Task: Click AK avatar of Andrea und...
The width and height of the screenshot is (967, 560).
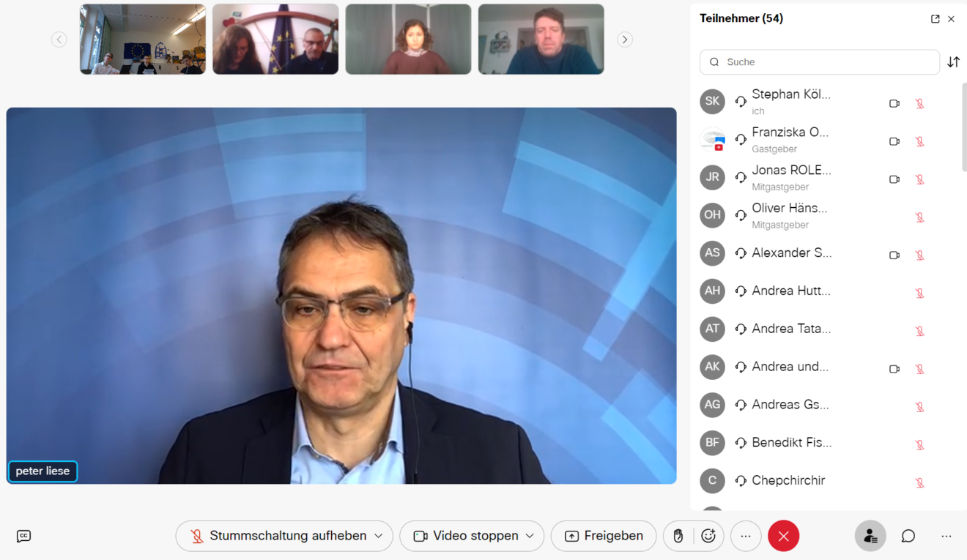Action: click(x=712, y=367)
